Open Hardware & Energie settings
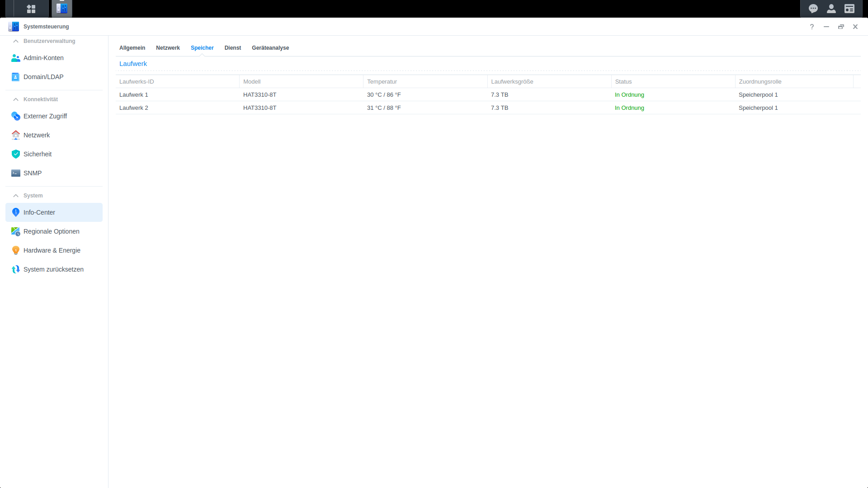 pyautogui.click(x=52, y=250)
